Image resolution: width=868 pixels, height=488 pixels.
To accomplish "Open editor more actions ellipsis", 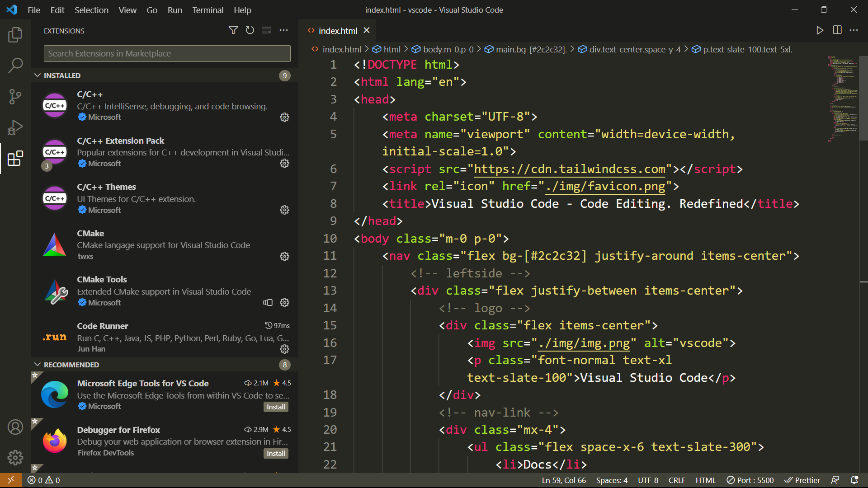I will point(854,30).
